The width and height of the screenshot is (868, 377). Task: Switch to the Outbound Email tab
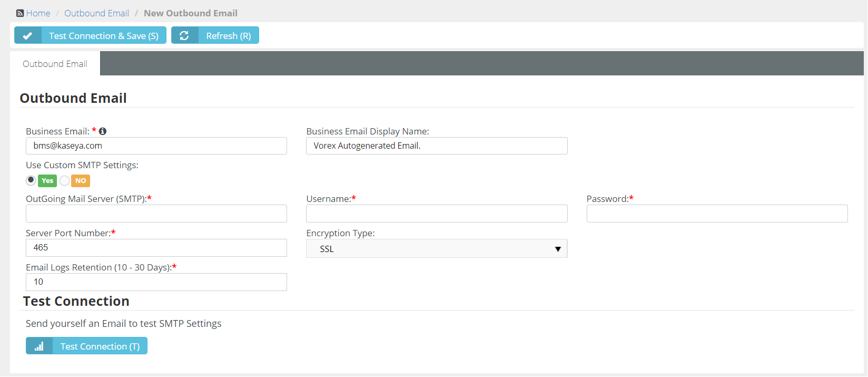tap(55, 64)
